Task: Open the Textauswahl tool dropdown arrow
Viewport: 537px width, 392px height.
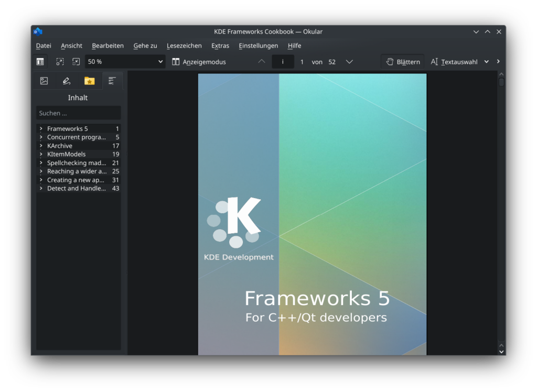Action: click(486, 62)
